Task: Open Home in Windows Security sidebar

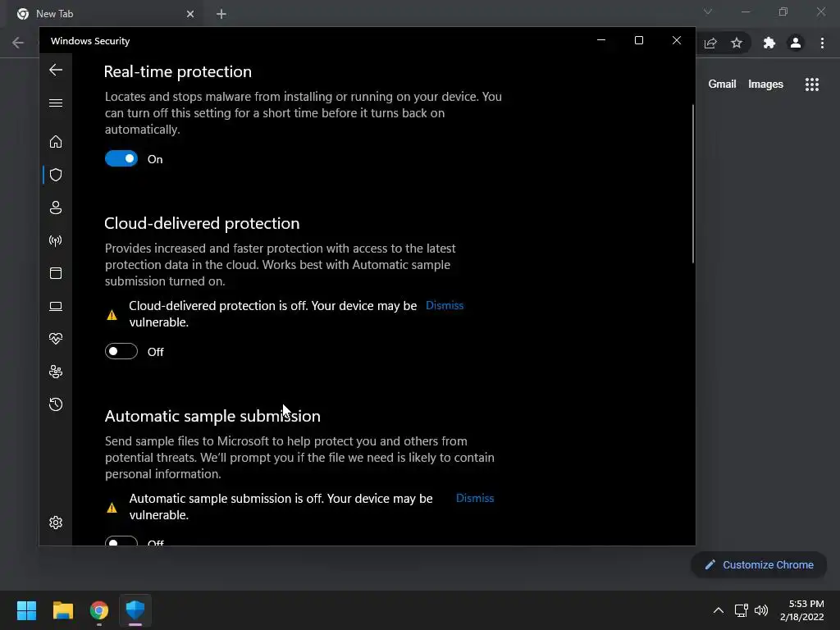Action: click(56, 142)
